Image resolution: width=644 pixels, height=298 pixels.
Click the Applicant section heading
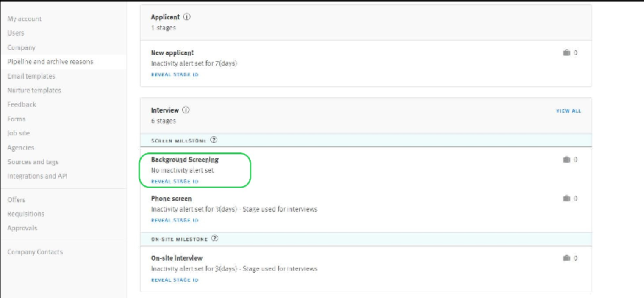point(165,17)
